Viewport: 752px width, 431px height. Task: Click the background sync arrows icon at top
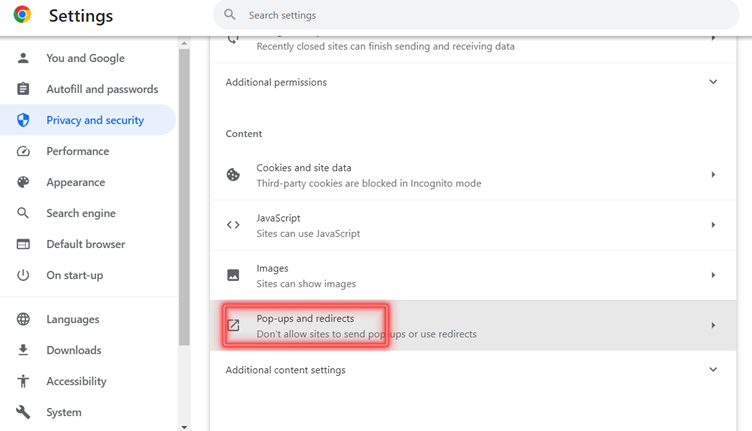click(x=233, y=39)
